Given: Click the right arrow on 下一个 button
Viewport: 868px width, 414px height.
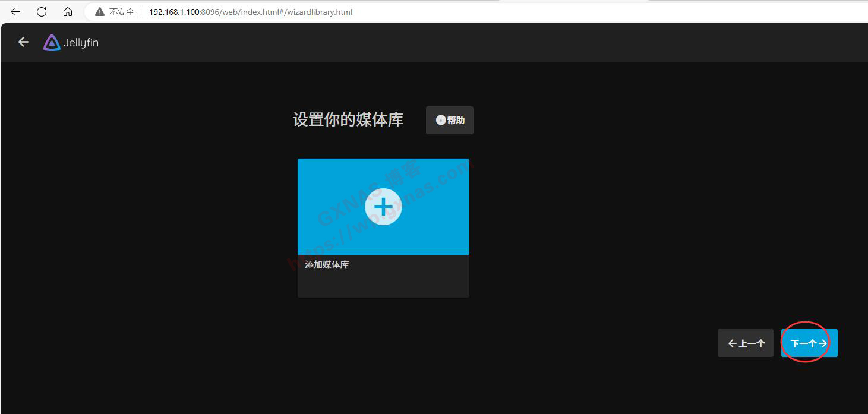Looking at the screenshot, I should pos(823,343).
